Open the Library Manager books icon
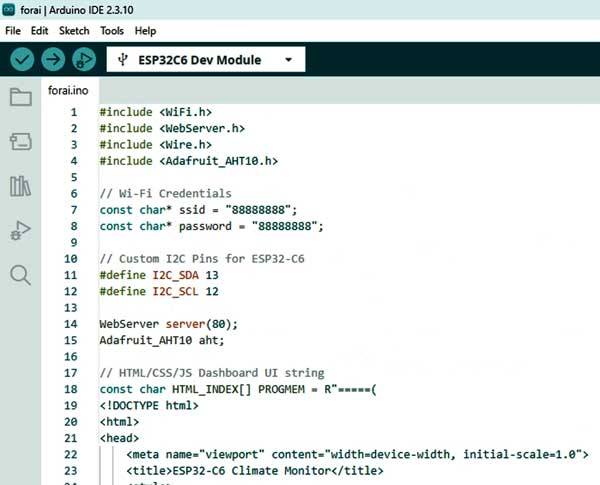Image resolution: width=600 pixels, height=485 pixels. point(20,186)
